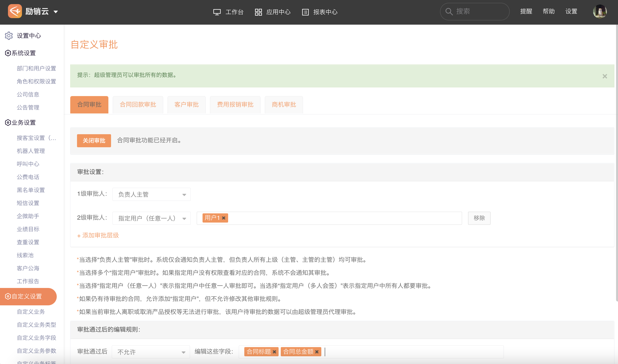
Task: Expand the 审批通过后 不允许 dropdown
Action: click(151, 352)
